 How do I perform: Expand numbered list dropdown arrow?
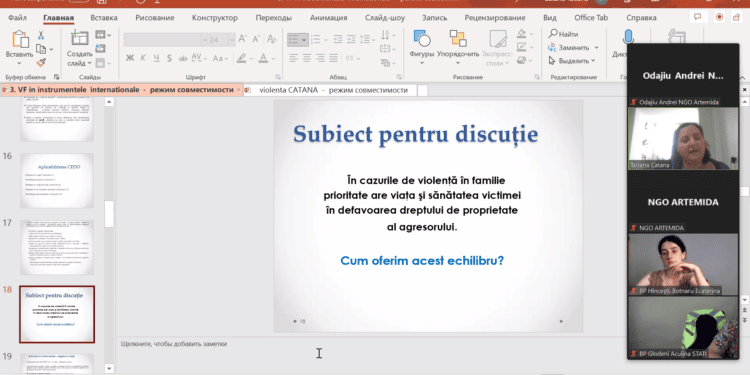tap(326, 40)
